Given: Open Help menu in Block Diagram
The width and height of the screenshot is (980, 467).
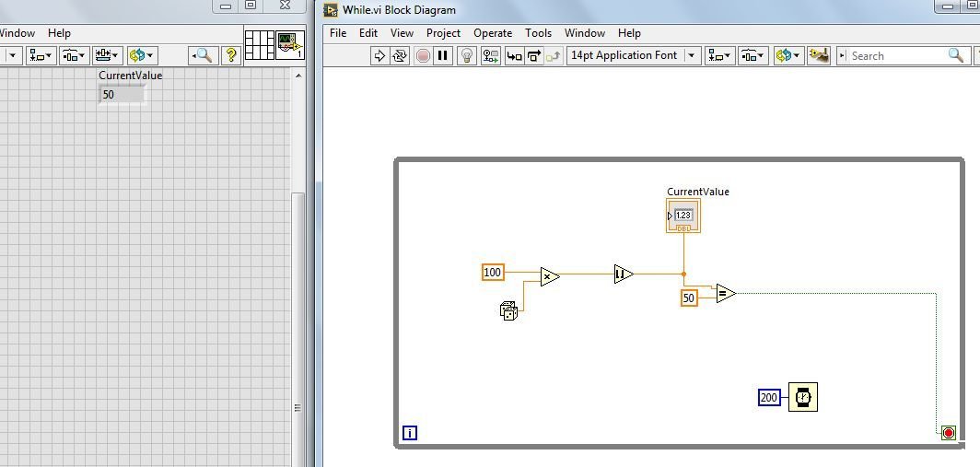Looking at the screenshot, I should tap(629, 33).
